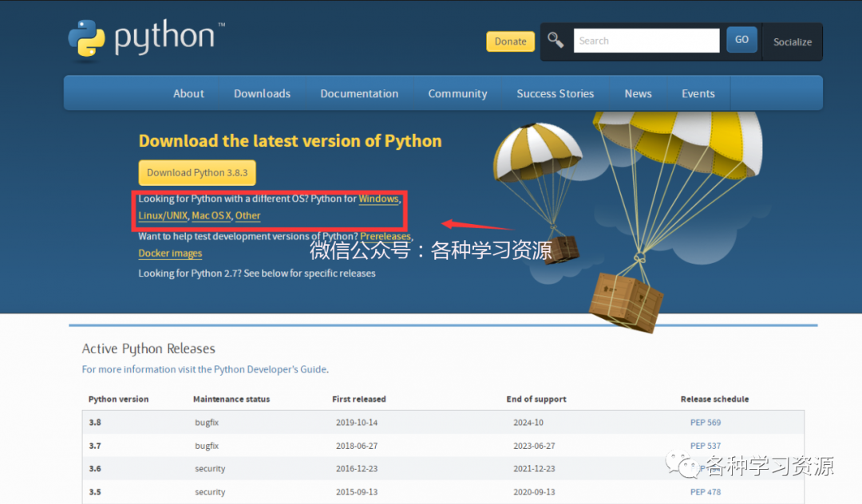The image size is (862, 504).
Task: Open the Windows download link
Action: pyautogui.click(x=379, y=199)
